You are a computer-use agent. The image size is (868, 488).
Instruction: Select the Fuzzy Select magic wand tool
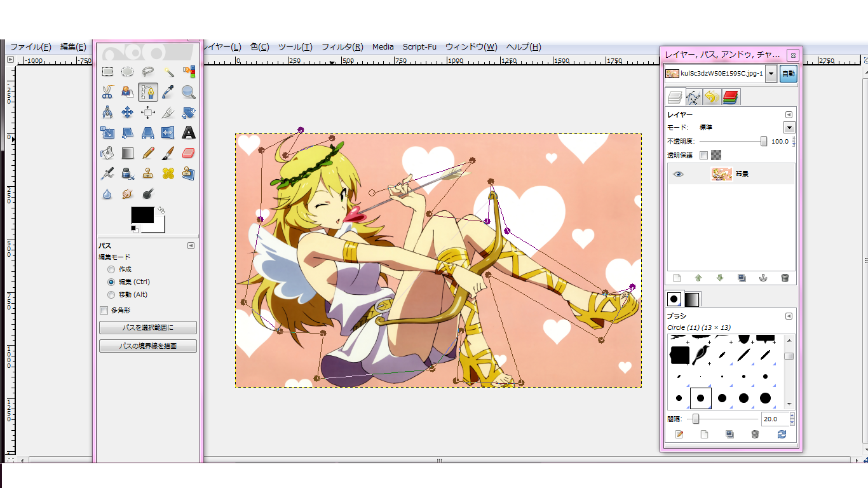[x=168, y=72]
